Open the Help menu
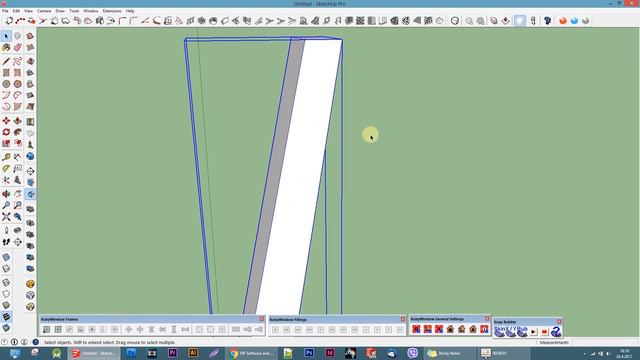Viewport: 640px width, 360px height. [130, 11]
